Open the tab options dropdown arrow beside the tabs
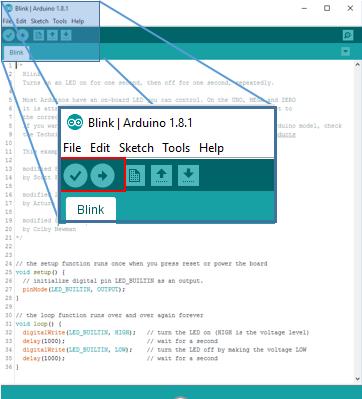The width and height of the screenshot is (362, 399). pyautogui.click(x=346, y=52)
